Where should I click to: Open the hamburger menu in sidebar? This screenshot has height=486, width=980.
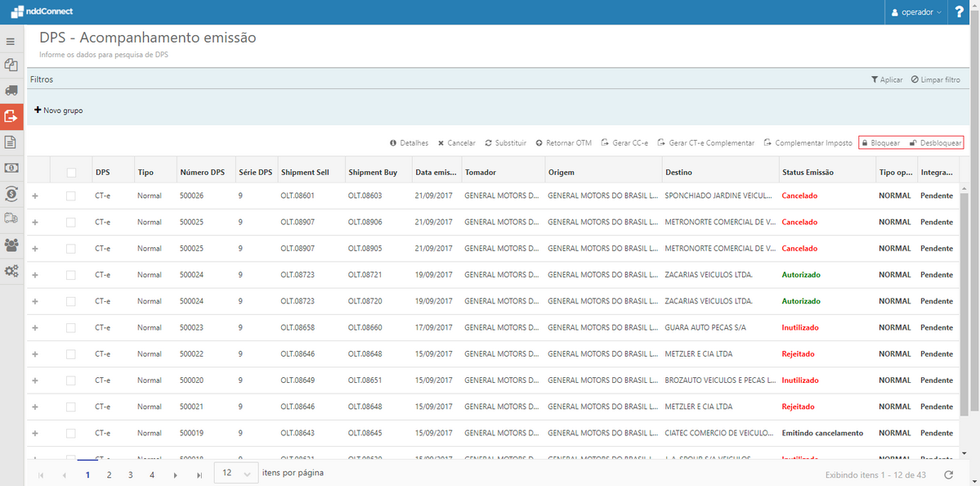pos(11,41)
